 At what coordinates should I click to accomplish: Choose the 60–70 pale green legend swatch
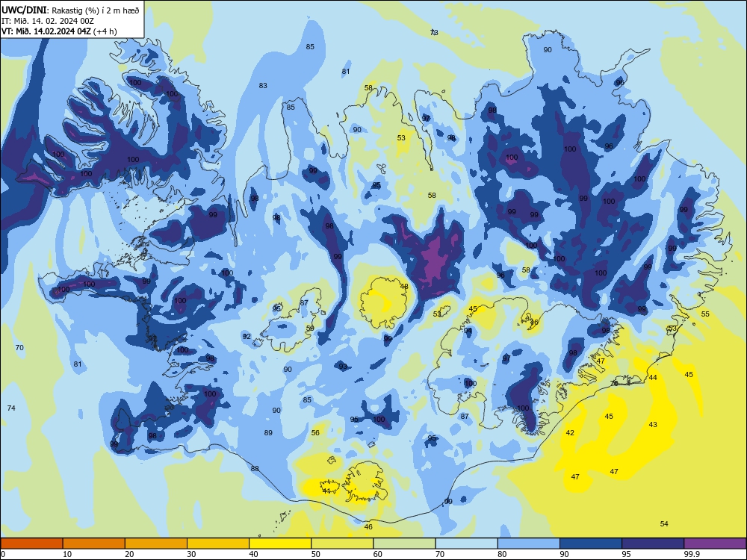click(404, 544)
